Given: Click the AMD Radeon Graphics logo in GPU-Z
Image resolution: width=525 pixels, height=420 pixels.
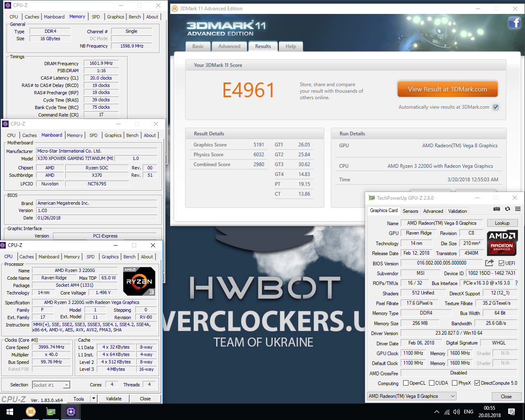Looking at the screenshot, I should [x=502, y=243].
